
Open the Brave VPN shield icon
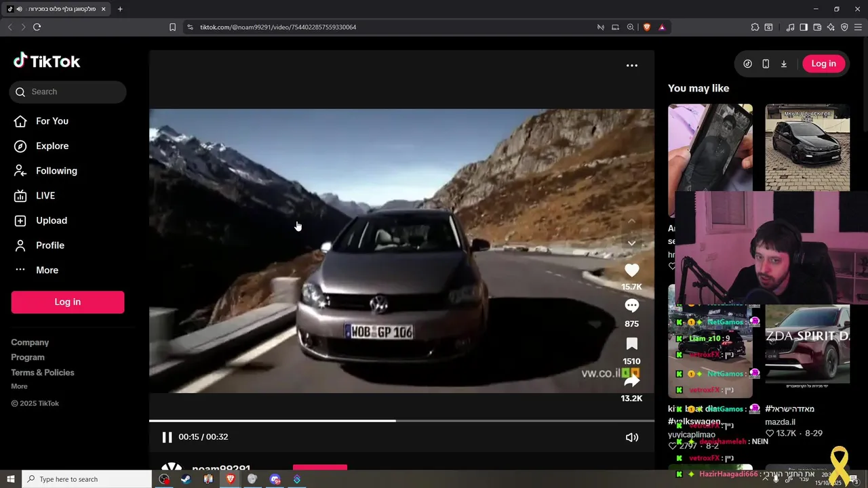pyautogui.click(x=844, y=27)
